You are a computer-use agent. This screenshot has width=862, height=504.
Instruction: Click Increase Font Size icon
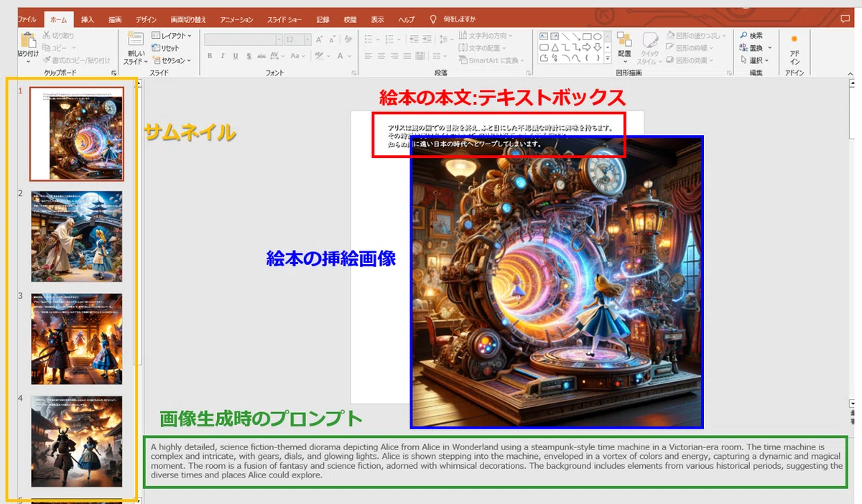(x=318, y=39)
